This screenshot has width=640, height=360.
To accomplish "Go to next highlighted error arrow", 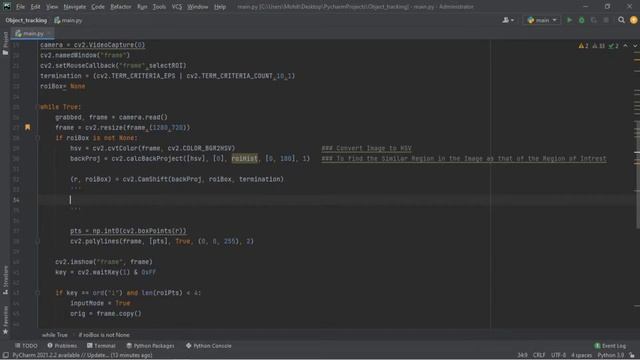I will click(635, 46).
